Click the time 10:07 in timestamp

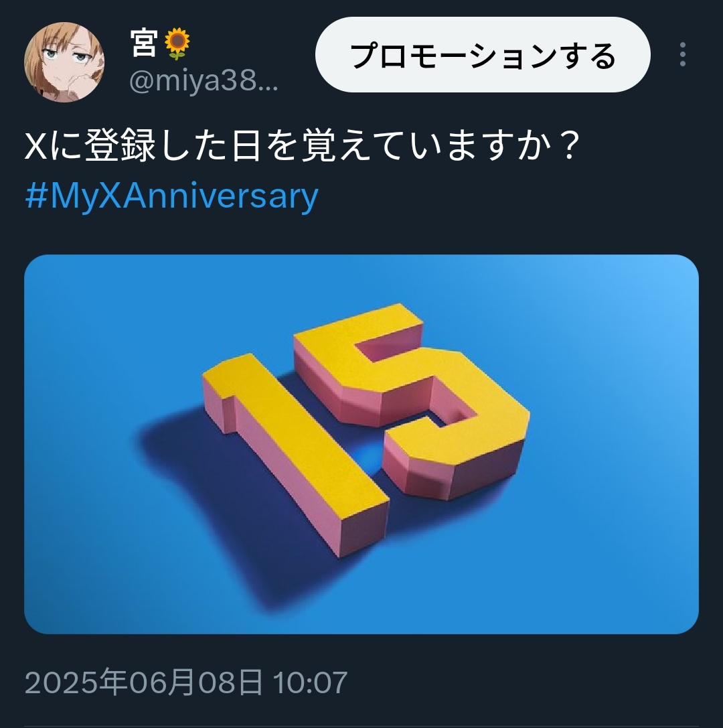coord(310,682)
